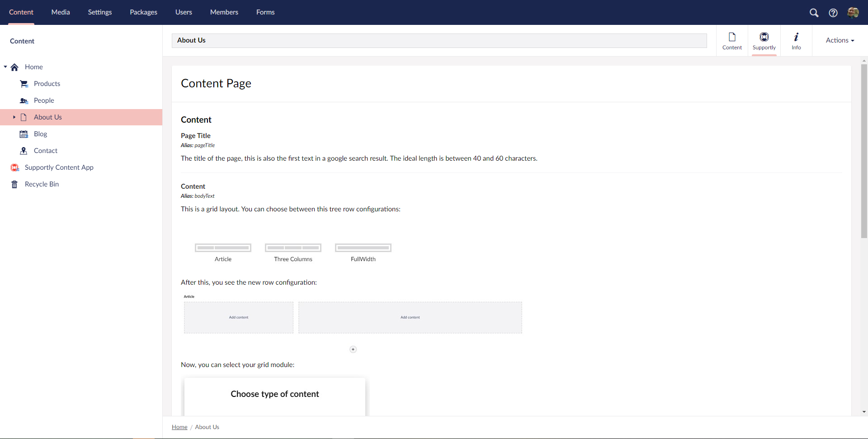Navigate to the Forms section
The width and height of the screenshot is (868, 439).
coord(265,12)
